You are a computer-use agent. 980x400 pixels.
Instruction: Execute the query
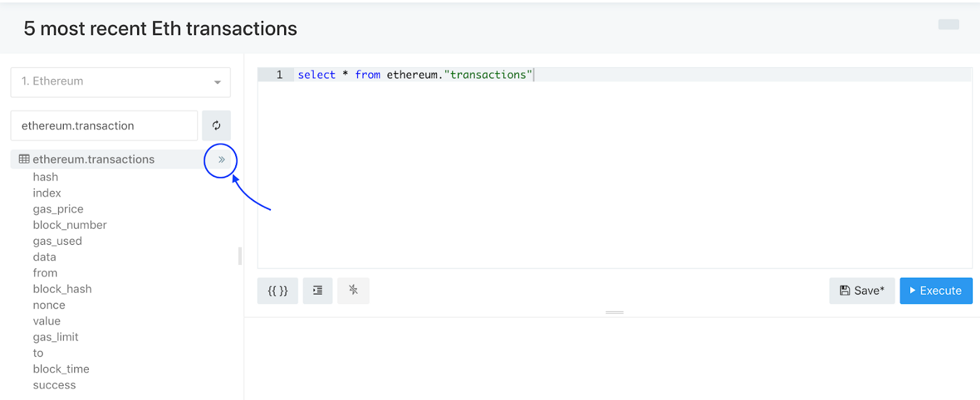936,291
